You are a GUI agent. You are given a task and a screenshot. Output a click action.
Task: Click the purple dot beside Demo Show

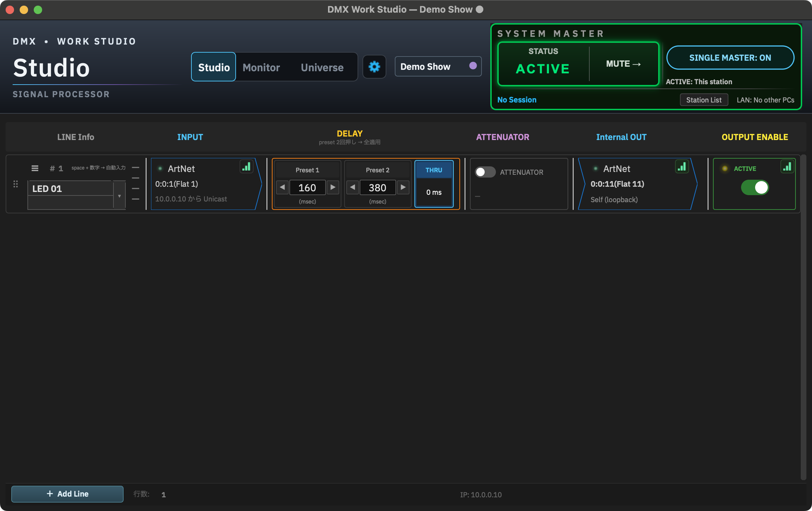pos(473,66)
